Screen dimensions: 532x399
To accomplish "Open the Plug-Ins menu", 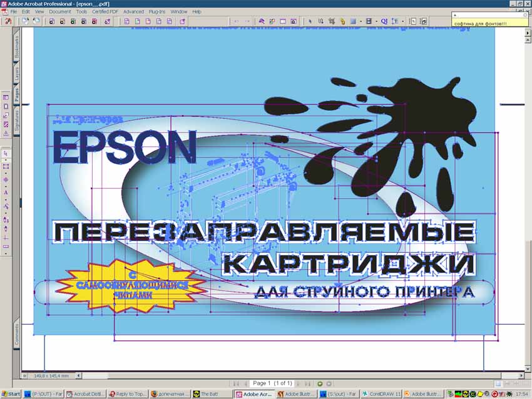I will coord(157,11).
